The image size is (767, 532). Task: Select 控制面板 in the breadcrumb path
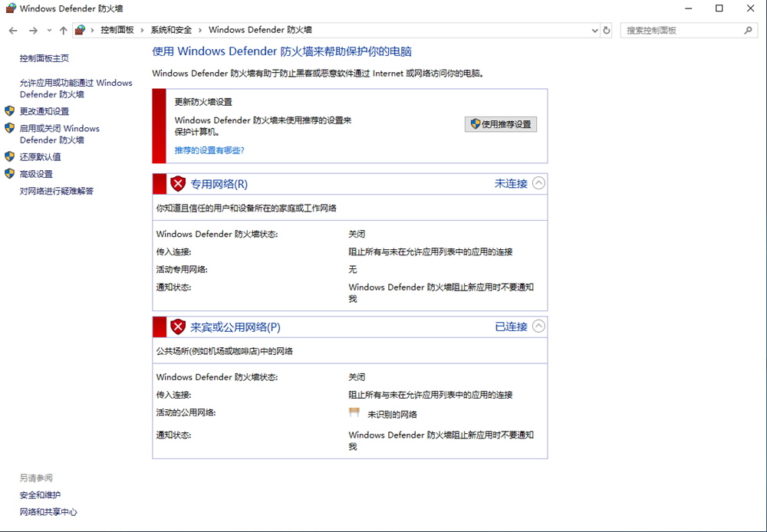point(117,30)
